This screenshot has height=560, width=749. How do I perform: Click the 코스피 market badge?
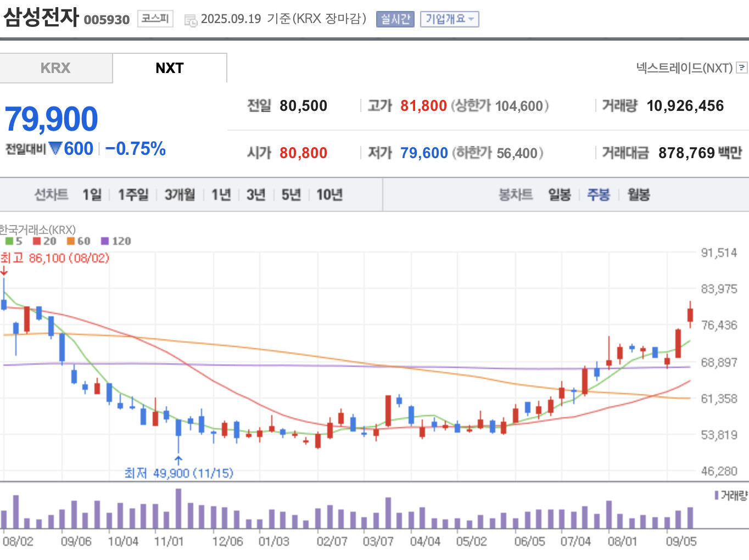click(155, 19)
